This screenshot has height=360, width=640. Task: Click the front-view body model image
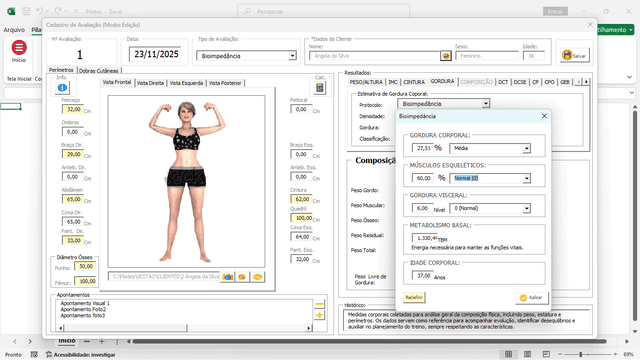[x=187, y=181]
